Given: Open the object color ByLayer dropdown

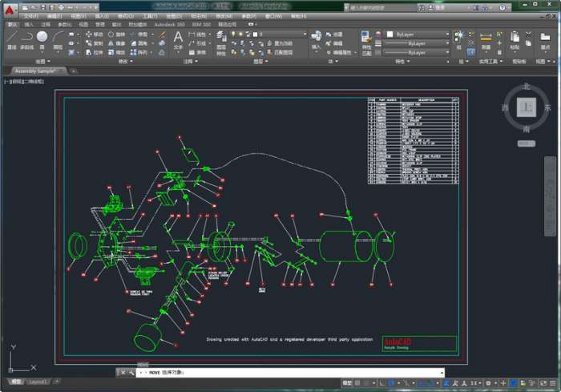Looking at the screenshot, I should (418, 34).
